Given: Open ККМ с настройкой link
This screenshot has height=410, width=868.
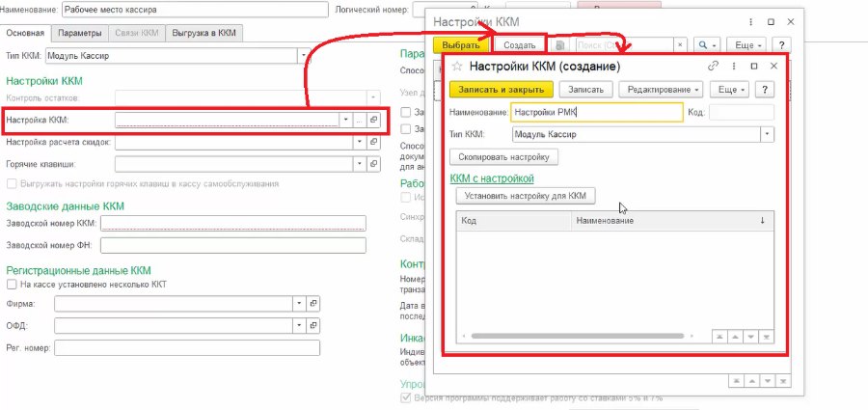Looking at the screenshot, I should pyautogui.click(x=492, y=178).
